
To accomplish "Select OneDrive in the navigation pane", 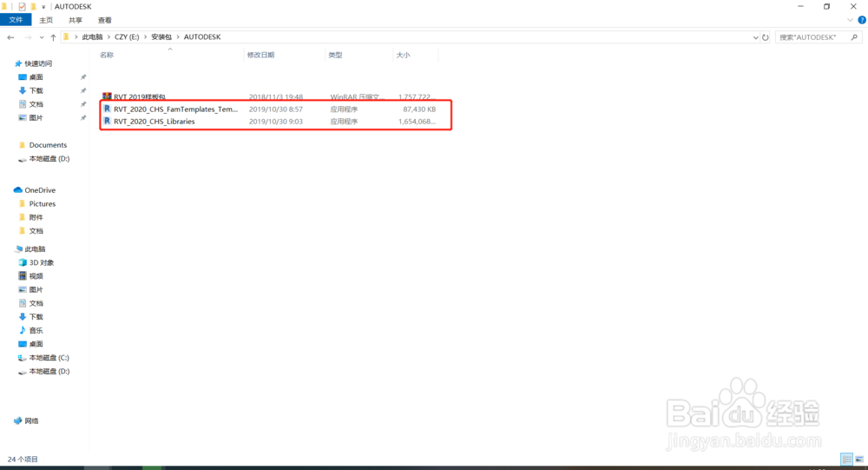I will point(40,190).
